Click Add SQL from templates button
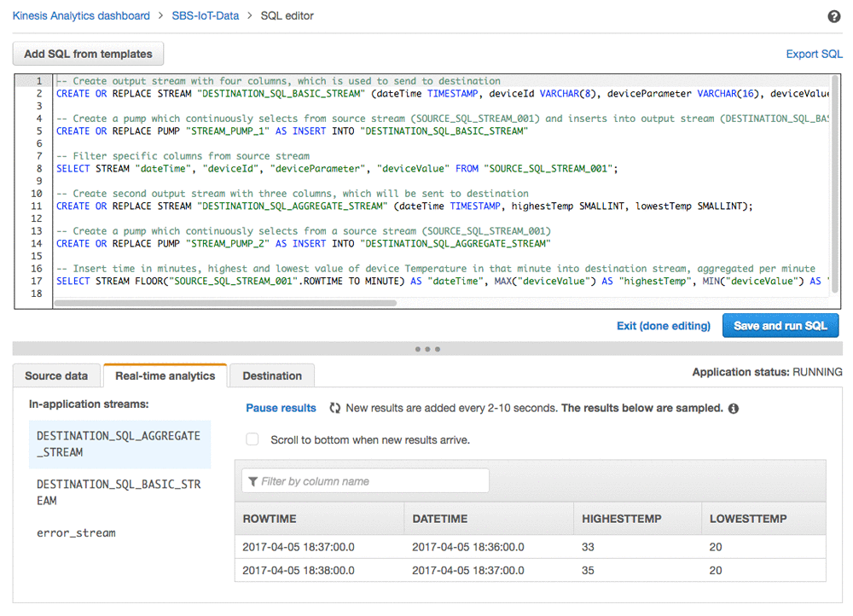The image size is (853, 616). pyautogui.click(x=88, y=54)
